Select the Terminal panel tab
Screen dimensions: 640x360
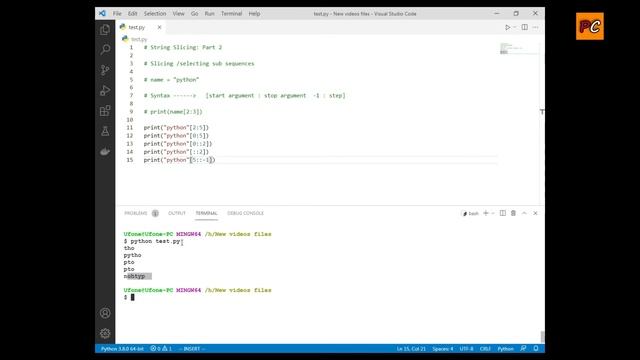click(206, 213)
